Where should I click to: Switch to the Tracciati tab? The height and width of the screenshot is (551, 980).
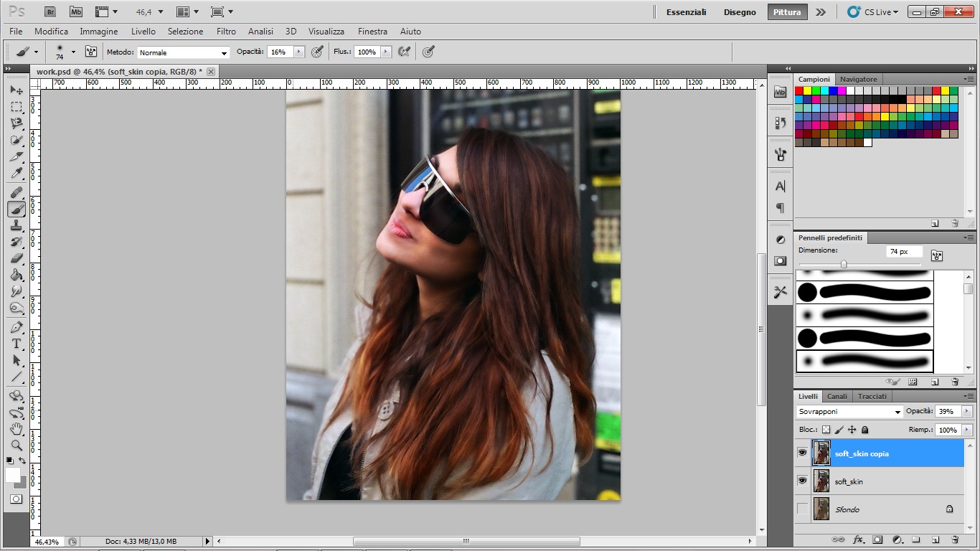coord(872,396)
